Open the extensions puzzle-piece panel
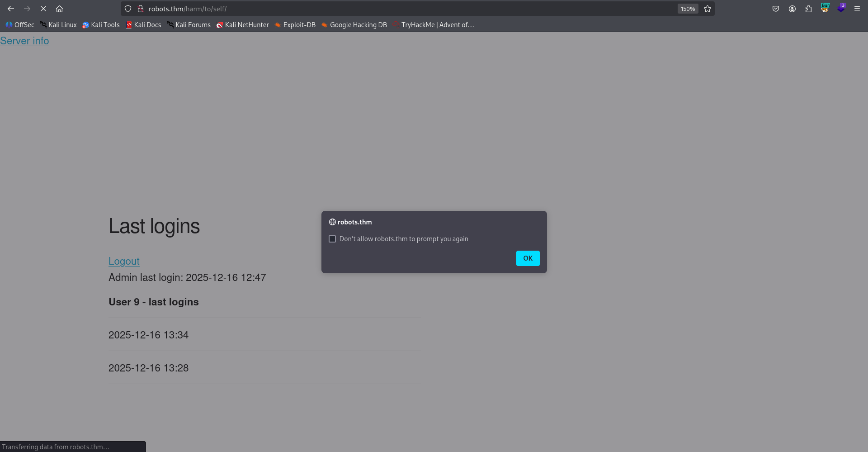Image resolution: width=868 pixels, height=452 pixels. point(809,9)
